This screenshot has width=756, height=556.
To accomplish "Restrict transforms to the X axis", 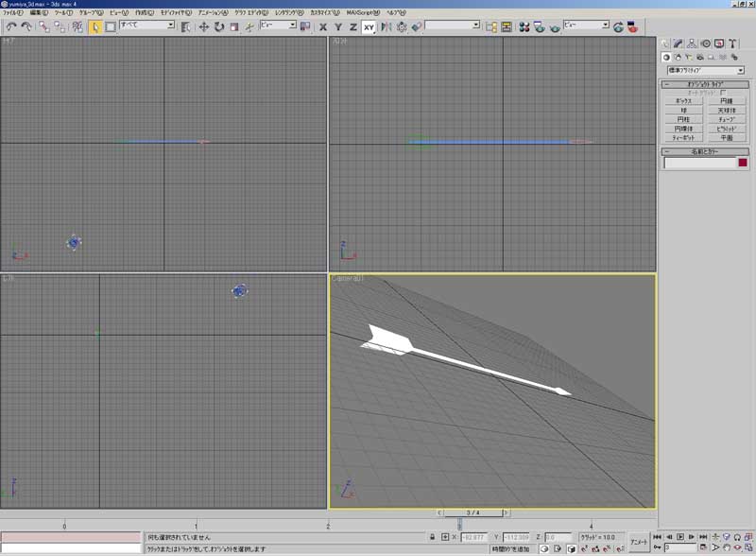I will (323, 27).
